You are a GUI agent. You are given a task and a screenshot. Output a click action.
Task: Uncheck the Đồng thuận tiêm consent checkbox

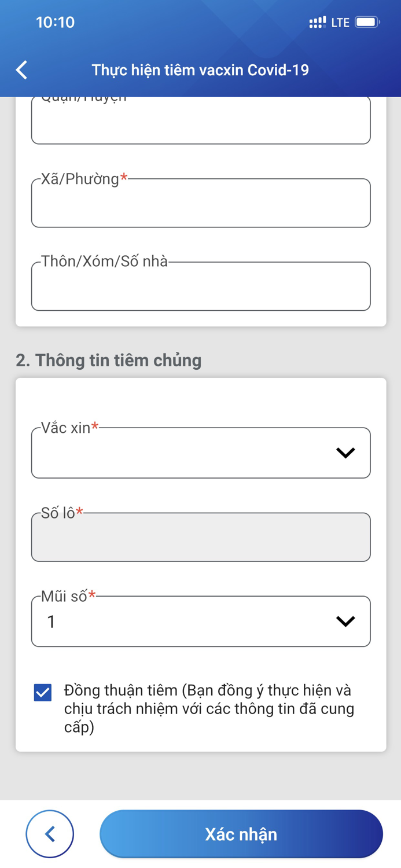tap(41, 692)
